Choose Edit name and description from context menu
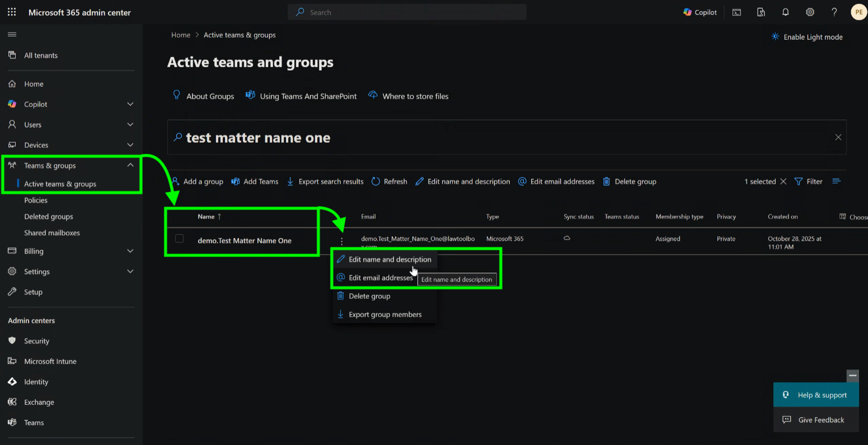The image size is (868, 445). (x=384, y=259)
